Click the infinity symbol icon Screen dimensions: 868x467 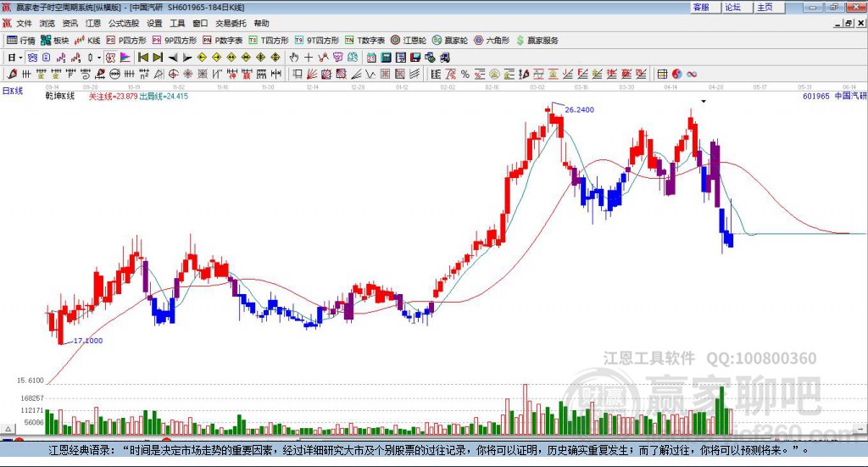692,74
